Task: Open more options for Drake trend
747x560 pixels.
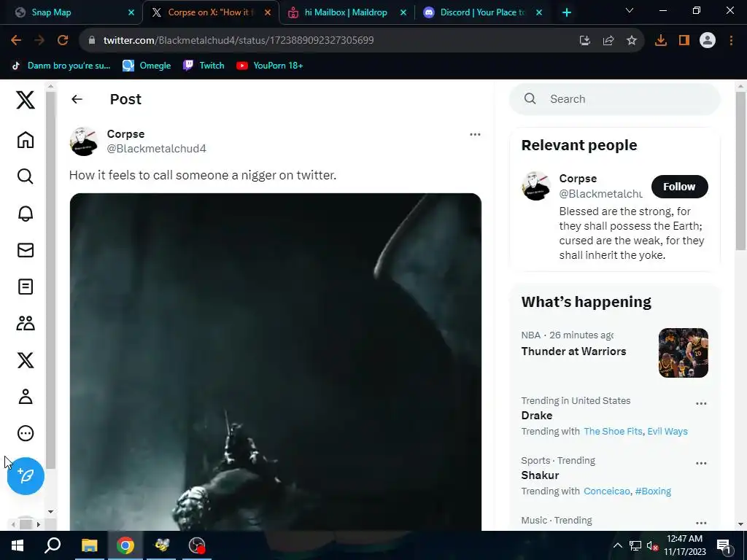Action: coord(701,403)
